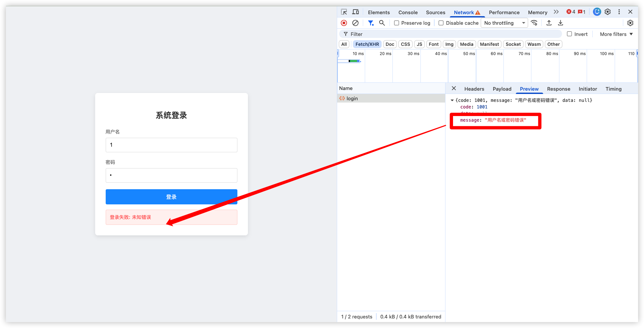This screenshot has height=328, width=644.
Task: Open Network panel settings gear
Action: coord(630,23)
